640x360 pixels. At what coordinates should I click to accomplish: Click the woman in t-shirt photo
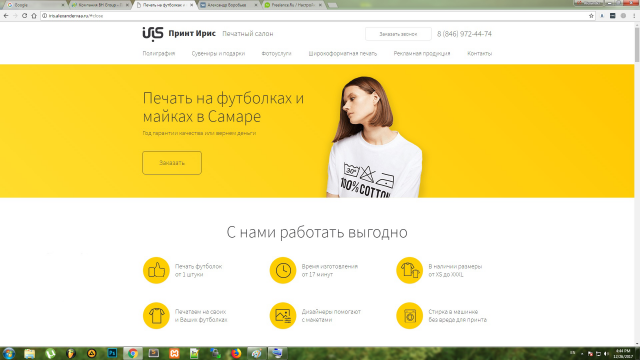374,137
